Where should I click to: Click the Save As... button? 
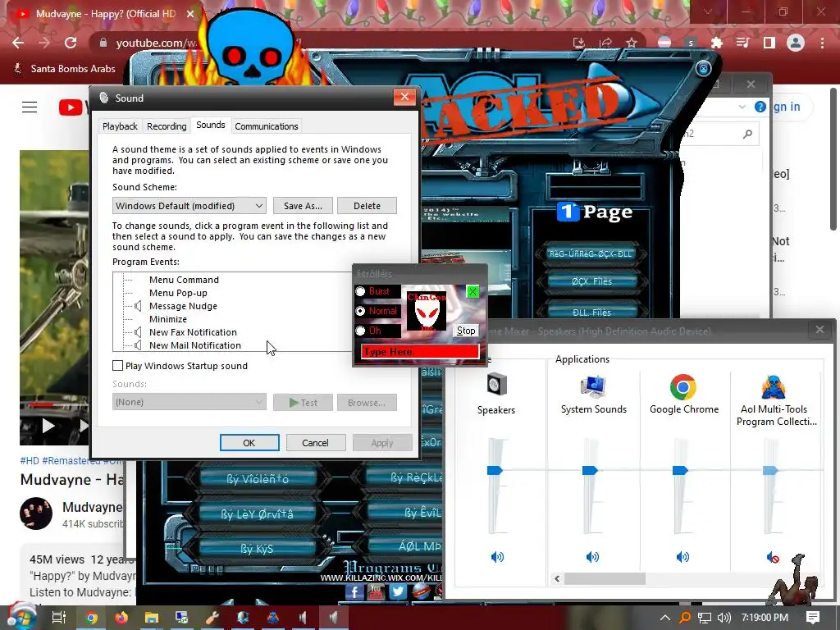pos(303,206)
